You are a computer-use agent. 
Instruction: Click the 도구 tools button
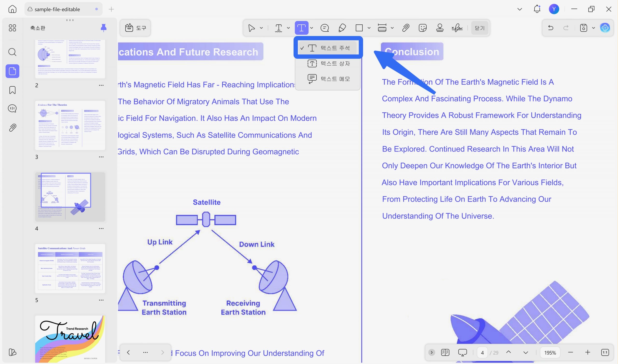coord(135,28)
